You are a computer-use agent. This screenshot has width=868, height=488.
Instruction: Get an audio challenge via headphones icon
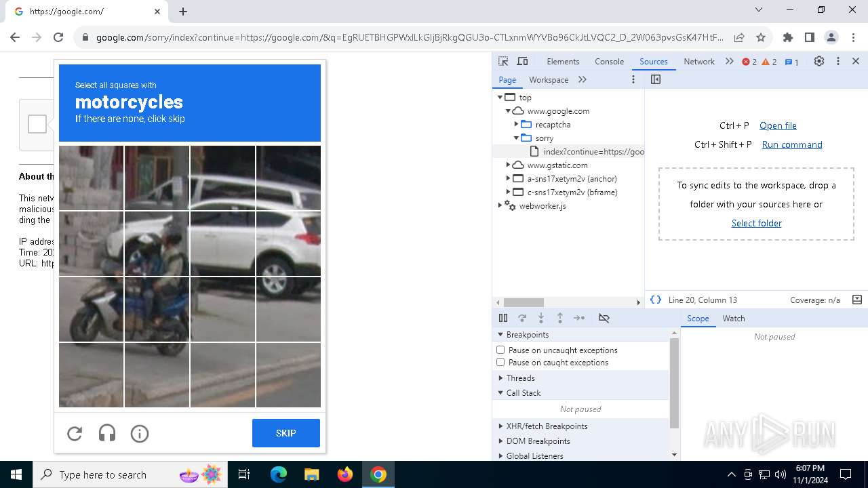point(107,433)
